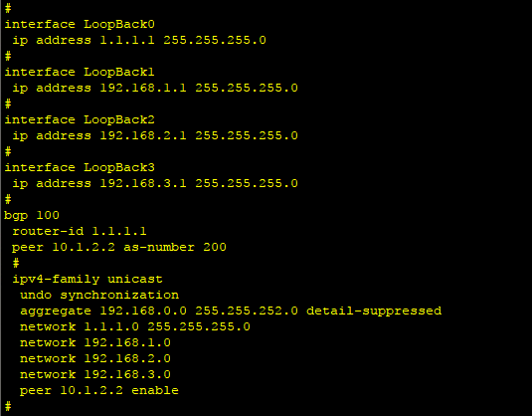Click the IP address 1.1.1.1 on LoopBack0

(127, 40)
